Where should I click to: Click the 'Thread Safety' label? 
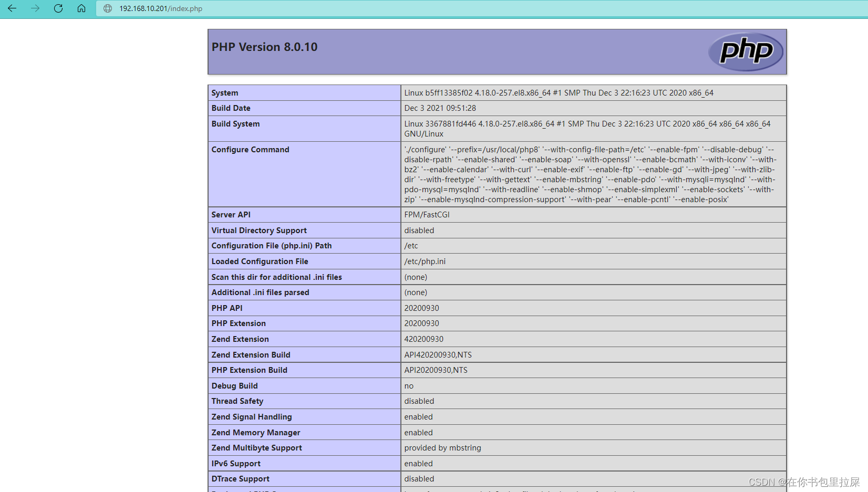pyautogui.click(x=237, y=401)
